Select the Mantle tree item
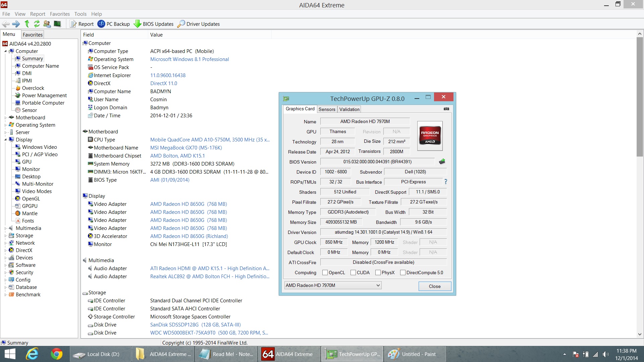 click(x=30, y=214)
